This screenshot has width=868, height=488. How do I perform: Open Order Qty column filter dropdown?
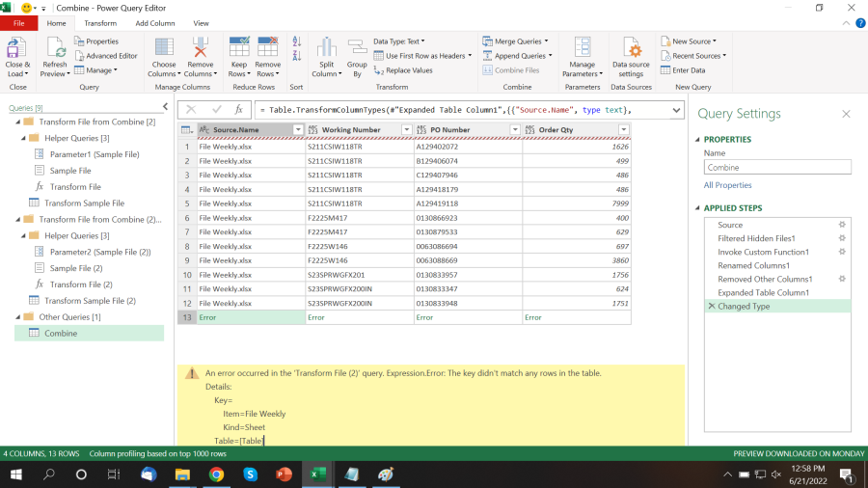[623, 130]
